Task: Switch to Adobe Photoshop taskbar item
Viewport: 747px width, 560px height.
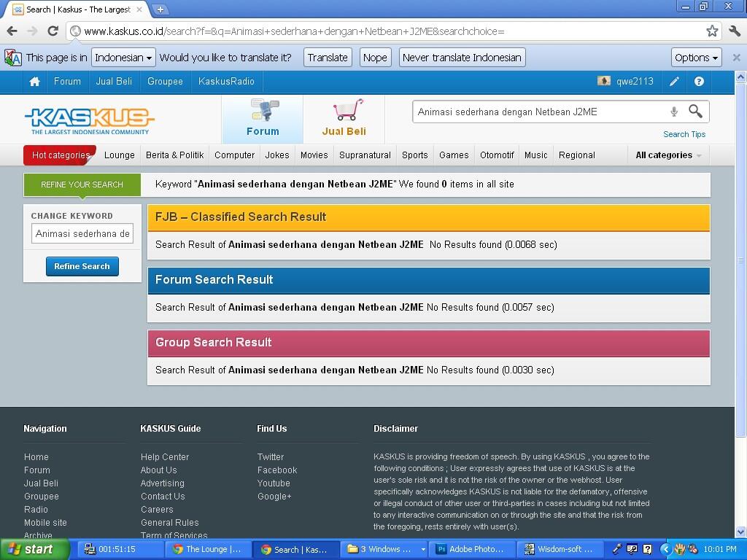Action: 471,550
